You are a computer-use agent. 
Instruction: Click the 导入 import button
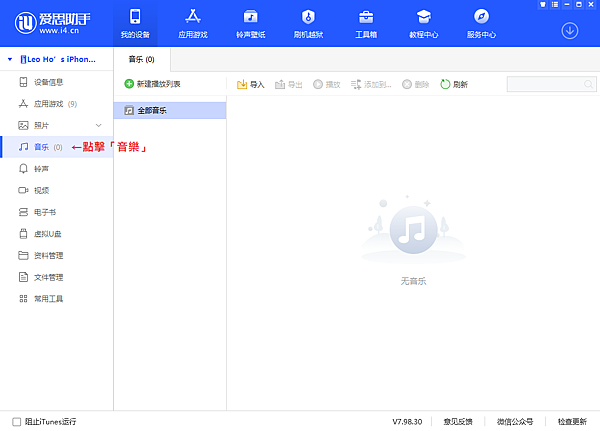click(251, 84)
